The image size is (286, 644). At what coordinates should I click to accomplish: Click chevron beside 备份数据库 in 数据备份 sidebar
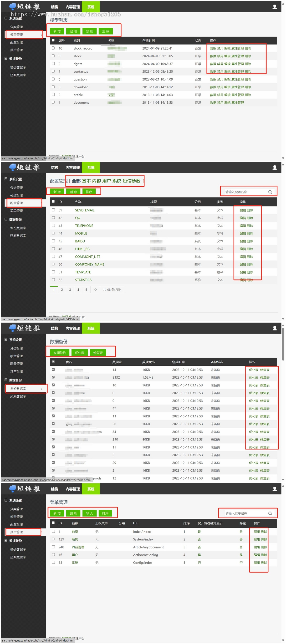click(41, 389)
